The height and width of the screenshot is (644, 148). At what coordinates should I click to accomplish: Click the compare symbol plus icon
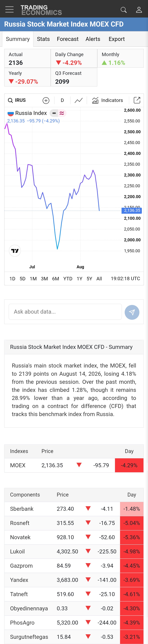pos(46,101)
